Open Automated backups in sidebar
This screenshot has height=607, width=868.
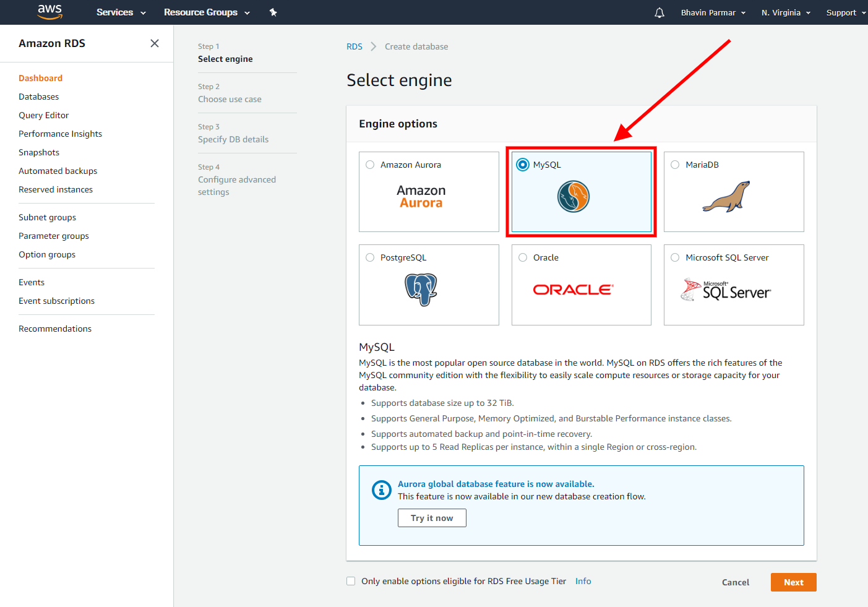tap(58, 171)
